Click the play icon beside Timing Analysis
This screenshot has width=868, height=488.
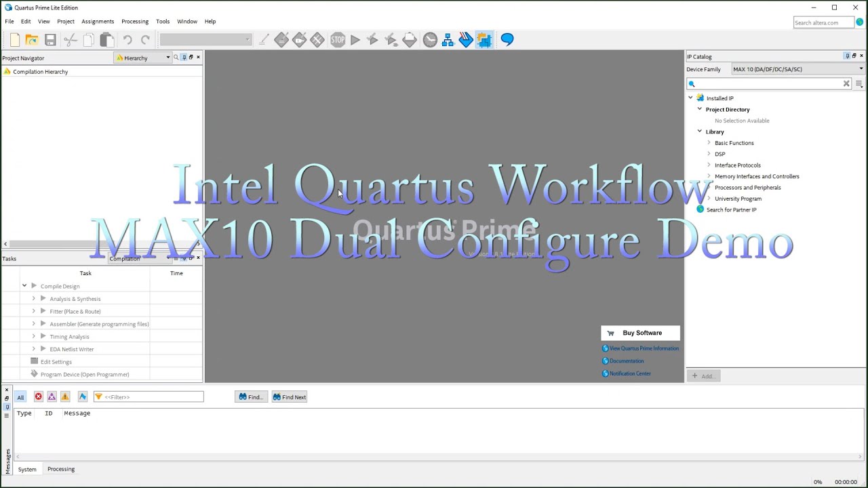pos(43,336)
